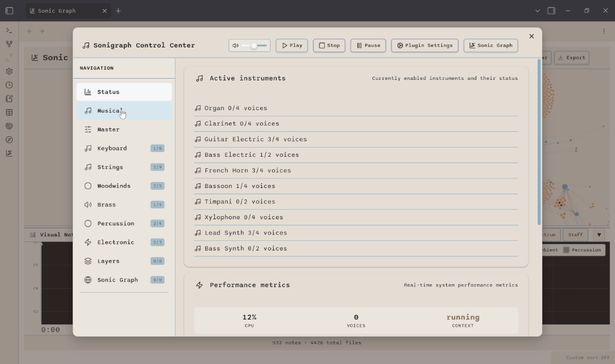Click the globe icon beside Sonic Graph nav
Image resolution: width=615 pixels, height=364 pixels.
click(88, 280)
